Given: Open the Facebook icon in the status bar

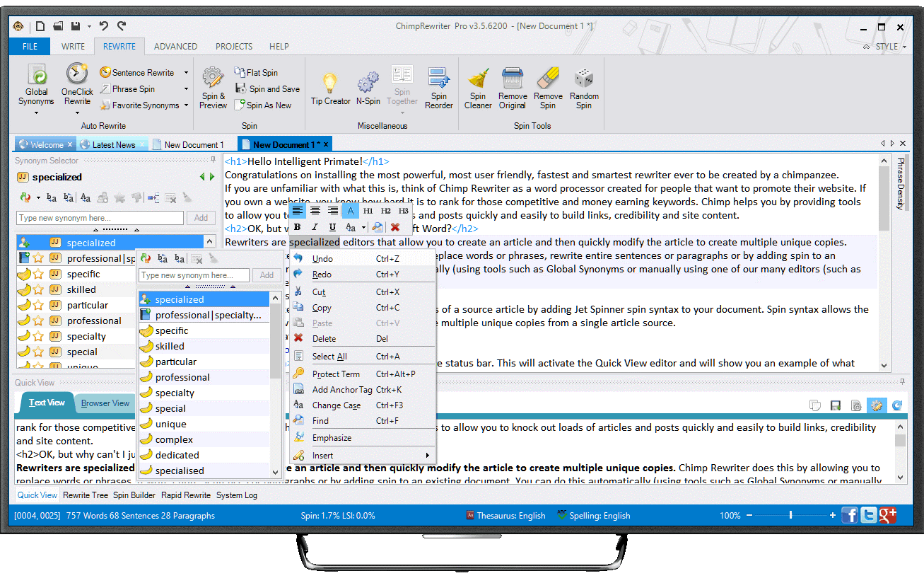Looking at the screenshot, I should pos(849,515).
